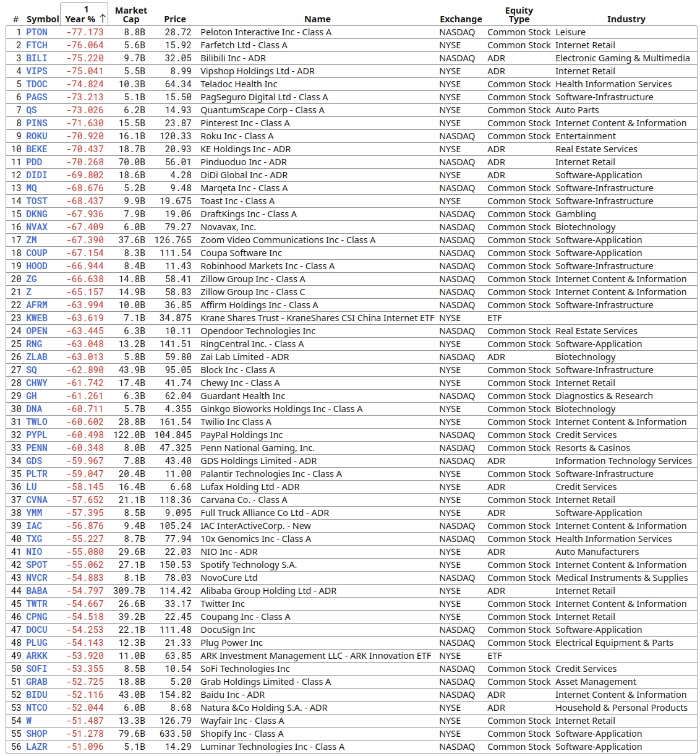
Task: Open the SPOT ticker link
Action: 36,565
